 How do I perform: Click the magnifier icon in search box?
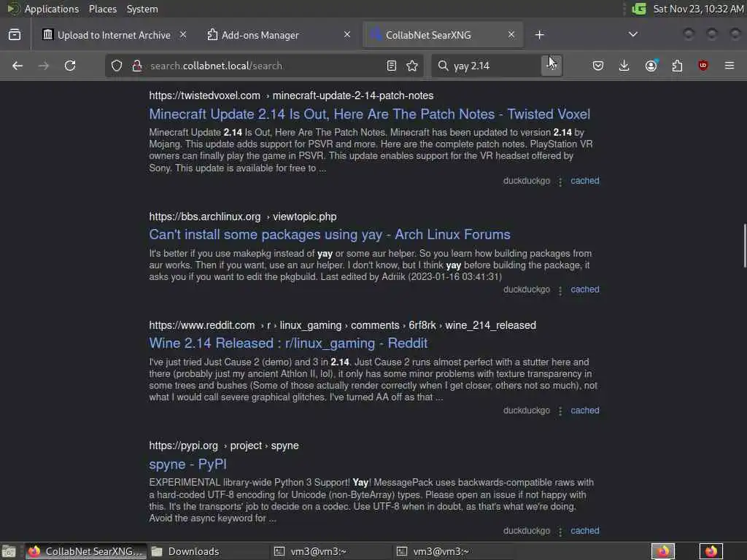[x=443, y=66]
